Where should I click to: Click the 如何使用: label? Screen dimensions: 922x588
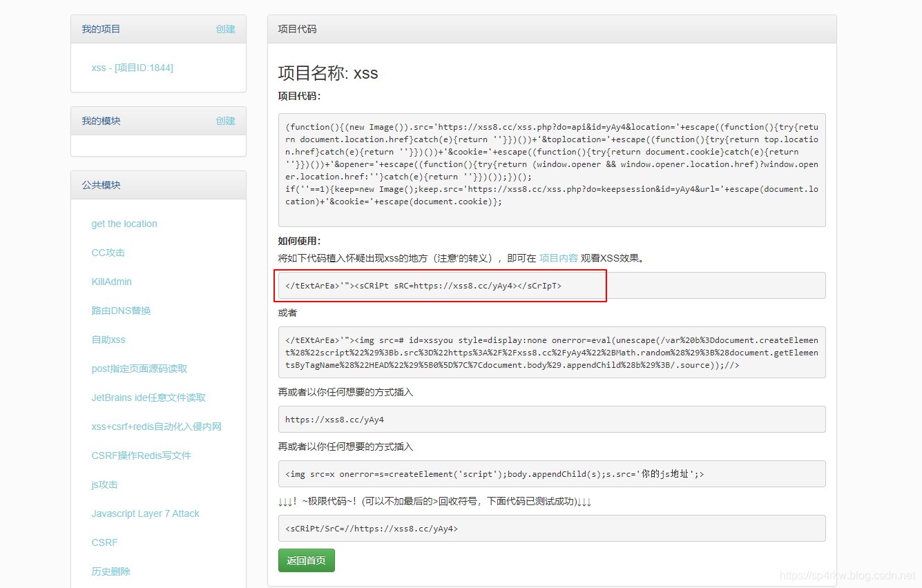pyautogui.click(x=300, y=241)
